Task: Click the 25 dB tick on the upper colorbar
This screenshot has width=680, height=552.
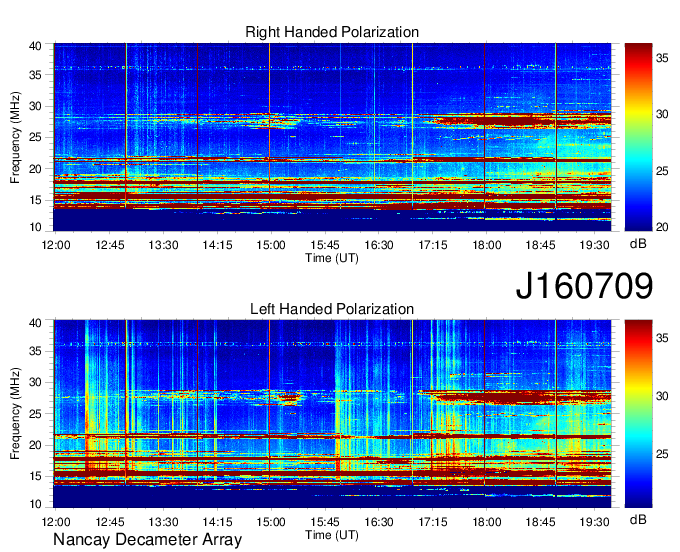Action: (x=662, y=171)
